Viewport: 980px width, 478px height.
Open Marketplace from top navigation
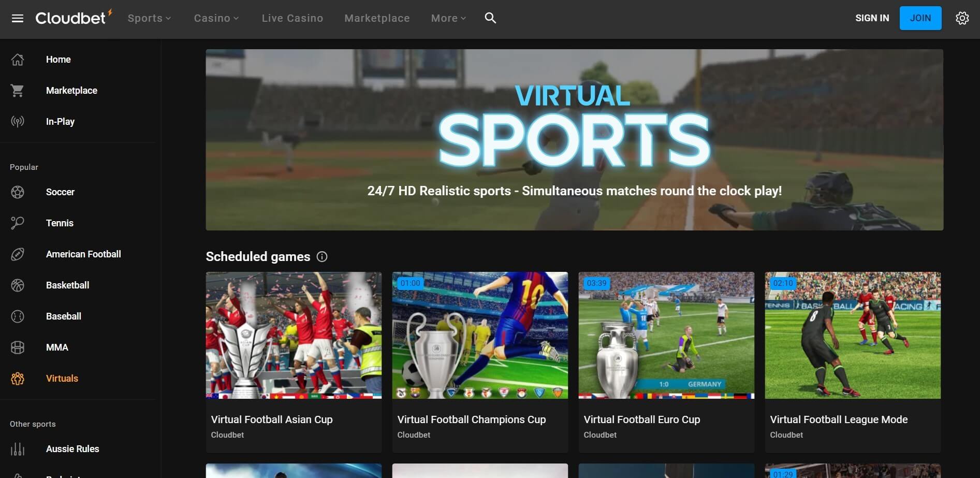[377, 18]
